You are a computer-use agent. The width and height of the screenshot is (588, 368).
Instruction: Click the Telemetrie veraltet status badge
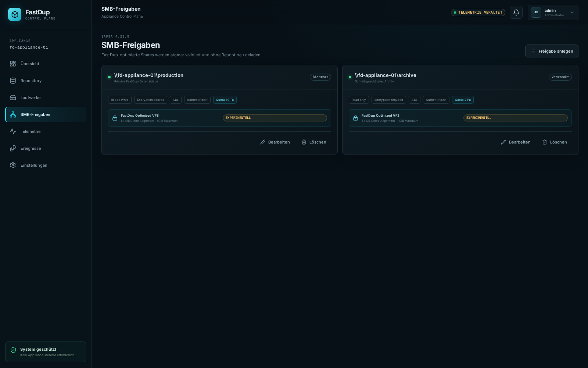[478, 13]
